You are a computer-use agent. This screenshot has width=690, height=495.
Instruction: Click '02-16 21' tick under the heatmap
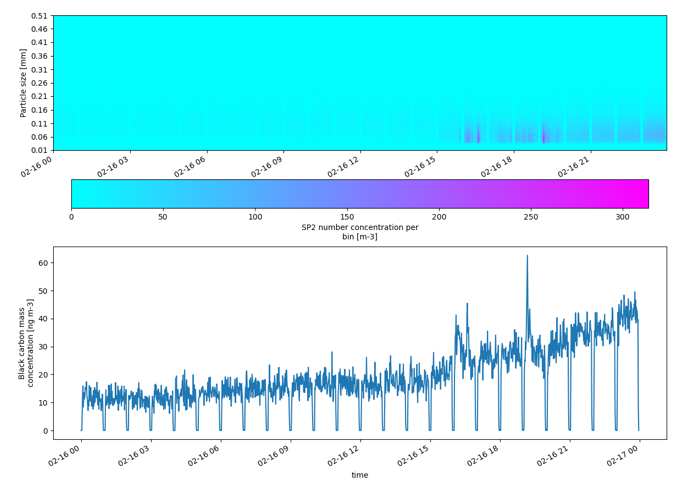point(573,166)
